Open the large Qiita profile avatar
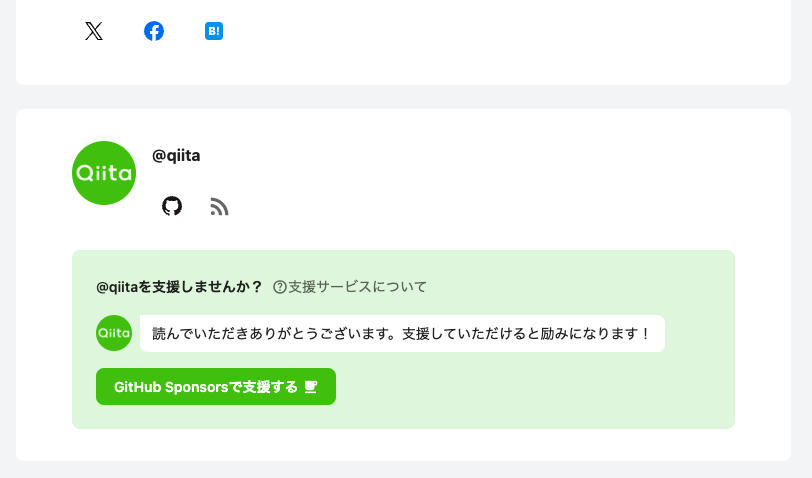 (104, 173)
